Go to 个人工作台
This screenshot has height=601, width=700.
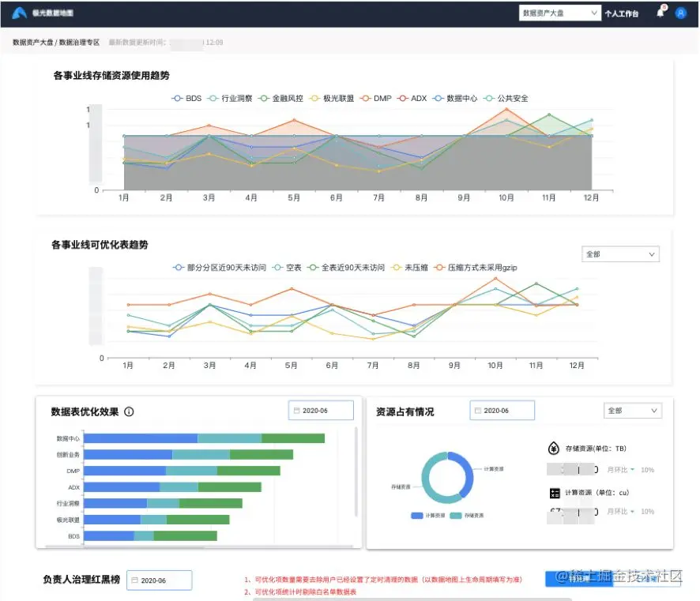point(622,13)
